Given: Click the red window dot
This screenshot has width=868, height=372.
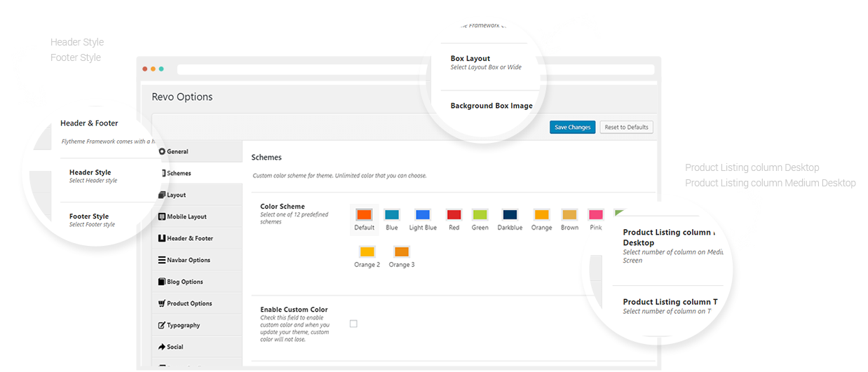Looking at the screenshot, I should [x=145, y=69].
